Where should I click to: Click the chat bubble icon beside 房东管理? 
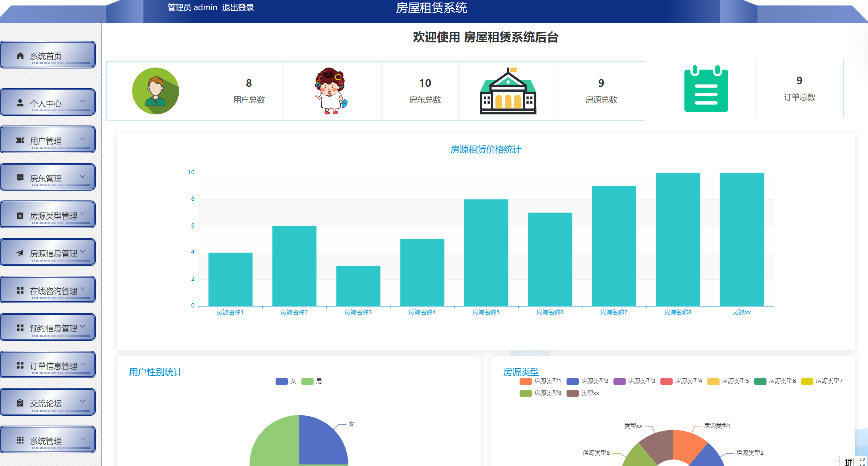(x=20, y=178)
